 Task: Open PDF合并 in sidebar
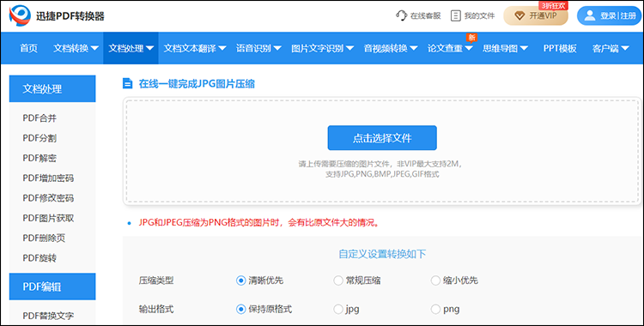pos(39,118)
